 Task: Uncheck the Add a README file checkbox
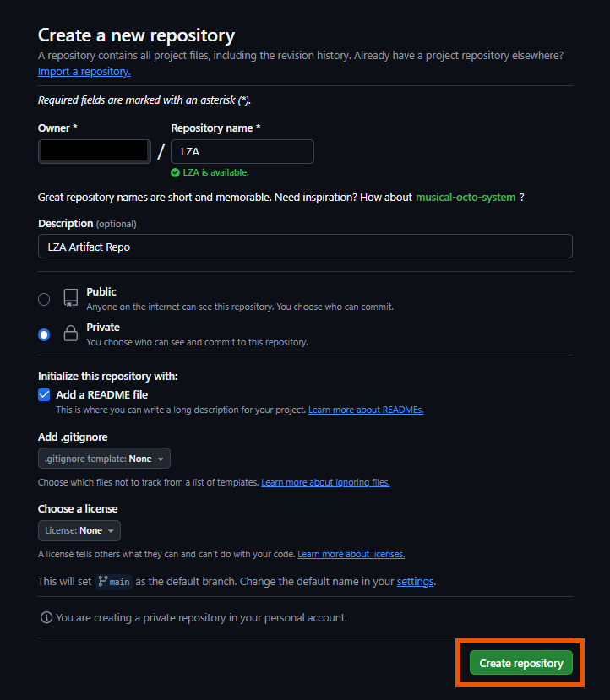click(x=45, y=394)
